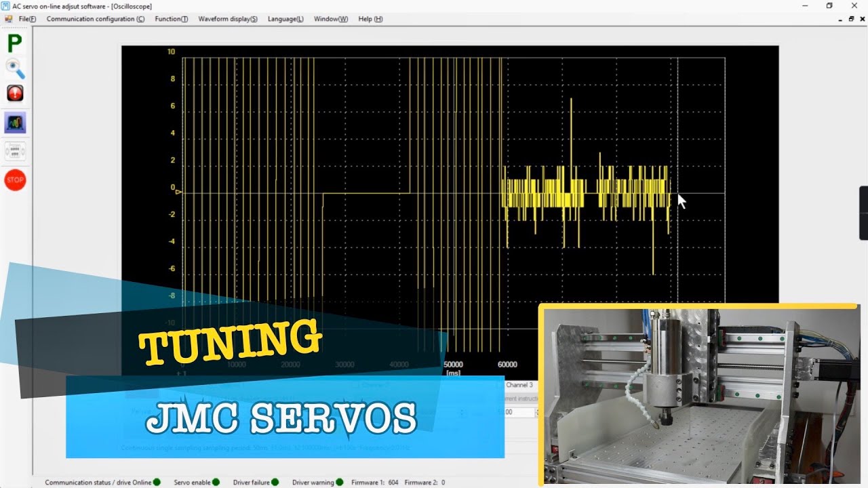Open the serial port connection tool
The width and height of the screenshot is (868, 488).
15,151
